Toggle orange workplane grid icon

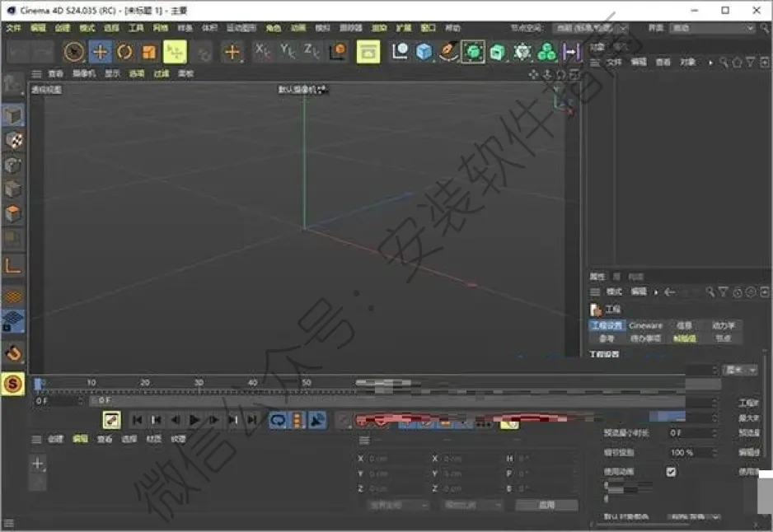point(13,296)
